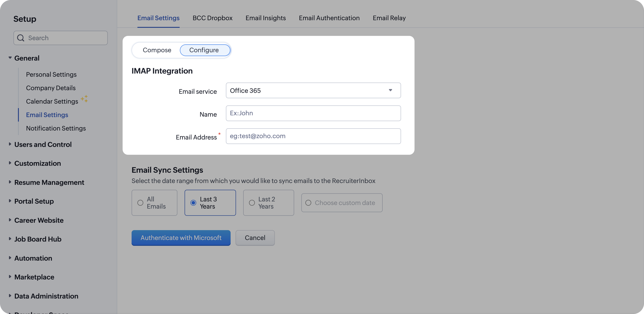Switch to the BCC Dropbox tab
Image resolution: width=644 pixels, height=314 pixels.
(212, 18)
